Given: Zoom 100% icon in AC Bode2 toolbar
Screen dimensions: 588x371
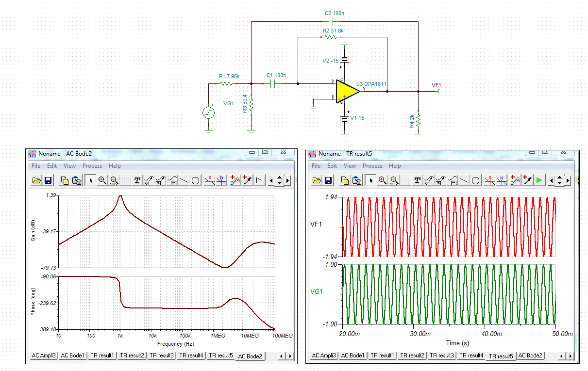Looking at the screenshot, I should coord(114,180).
